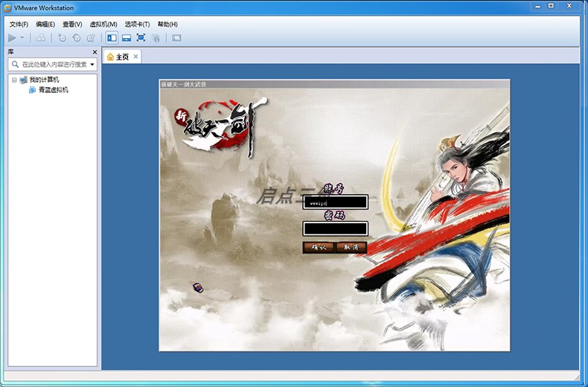Open the 帮助(H) menu
This screenshot has width=588, height=387.
[x=167, y=25]
